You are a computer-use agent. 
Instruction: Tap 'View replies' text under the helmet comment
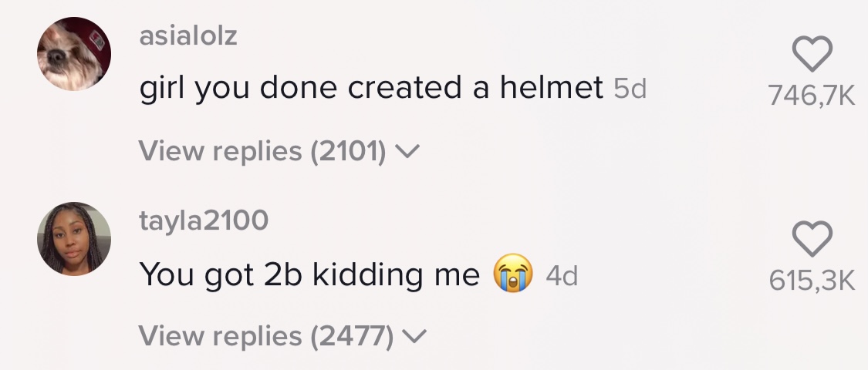pyautogui.click(x=220, y=151)
